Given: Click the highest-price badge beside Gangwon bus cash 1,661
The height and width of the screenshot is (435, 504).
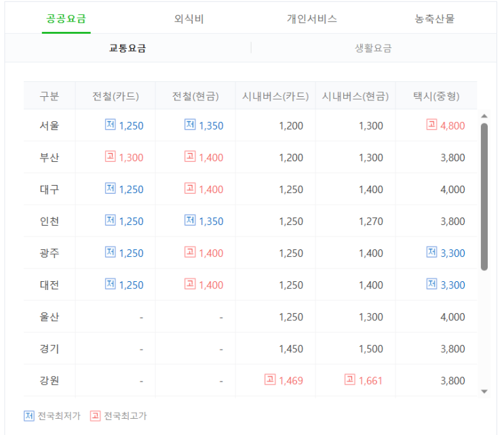Looking at the screenshot, I should 350,379.
